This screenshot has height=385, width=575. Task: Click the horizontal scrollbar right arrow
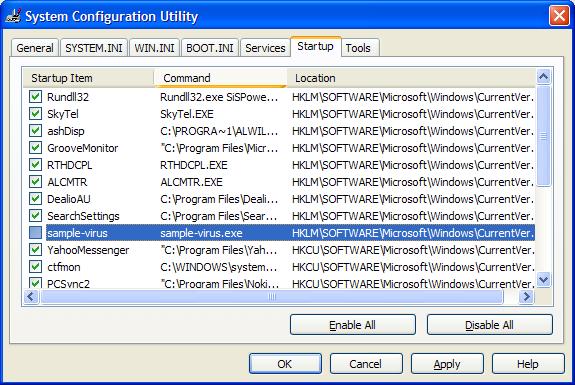pyautogui.click(x=527, y=296)
